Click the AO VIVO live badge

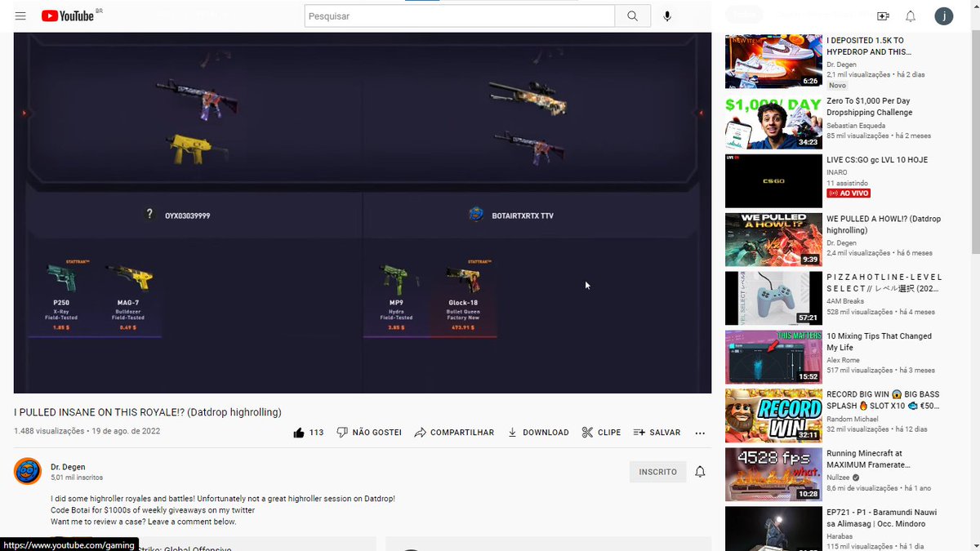pyautogui.click(x=849, y=193)
